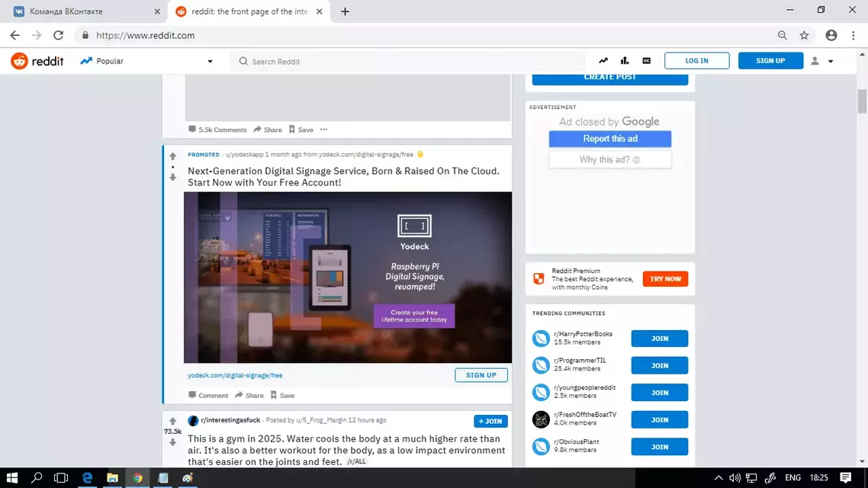The height and width of the screenshot is (488, 868).
Task: Close the reddit browser tab
Action: (320, 11)
